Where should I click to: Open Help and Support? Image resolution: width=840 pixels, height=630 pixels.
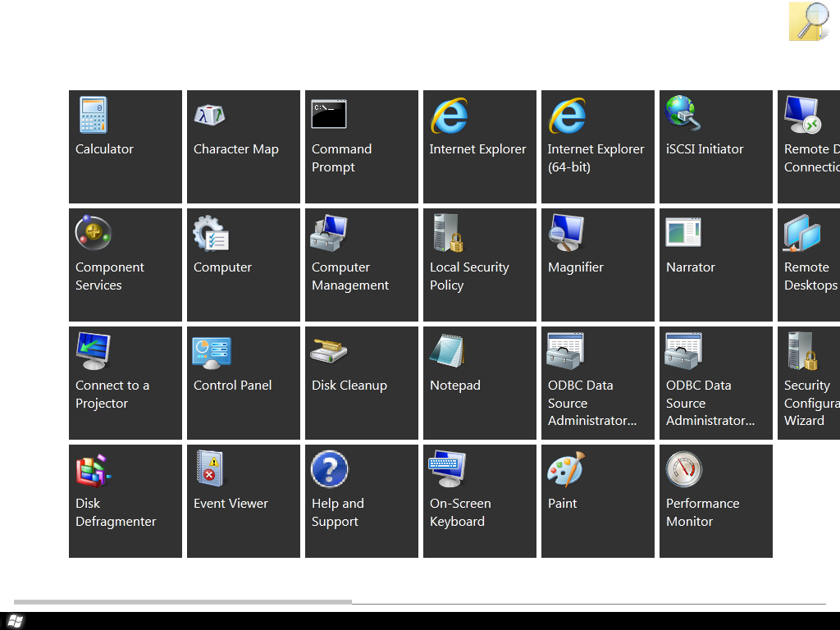click(x=362, y=501)
